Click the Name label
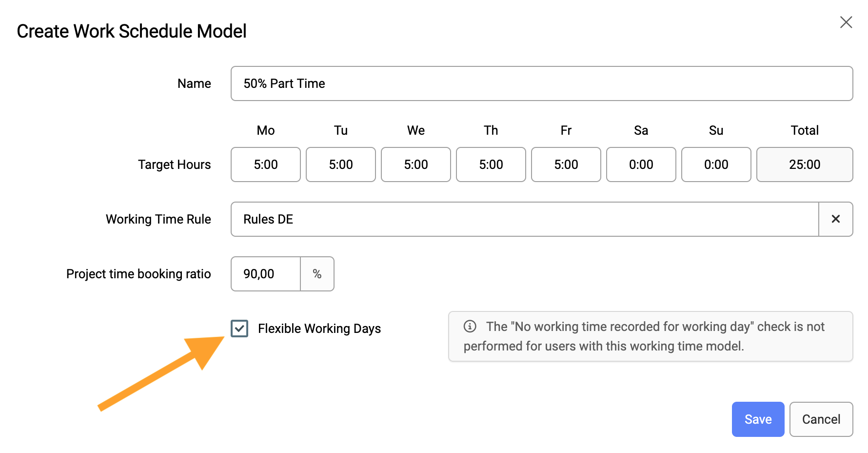 (x=194, y=83)
